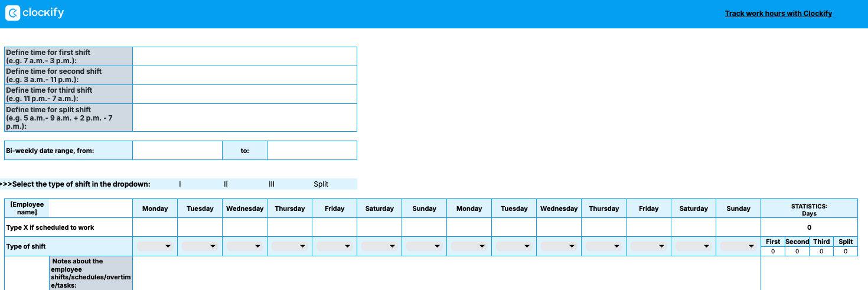The height and width of the screenshot is (290, 868).
Task: Select the bi-weekly date range 'from' cell
Action: (x=177, y=151)
